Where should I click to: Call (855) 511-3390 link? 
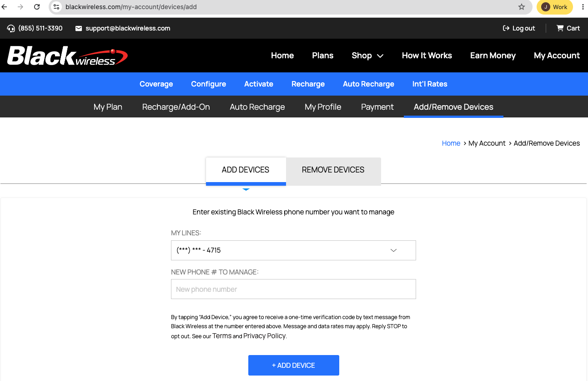(x=40, y=28)
